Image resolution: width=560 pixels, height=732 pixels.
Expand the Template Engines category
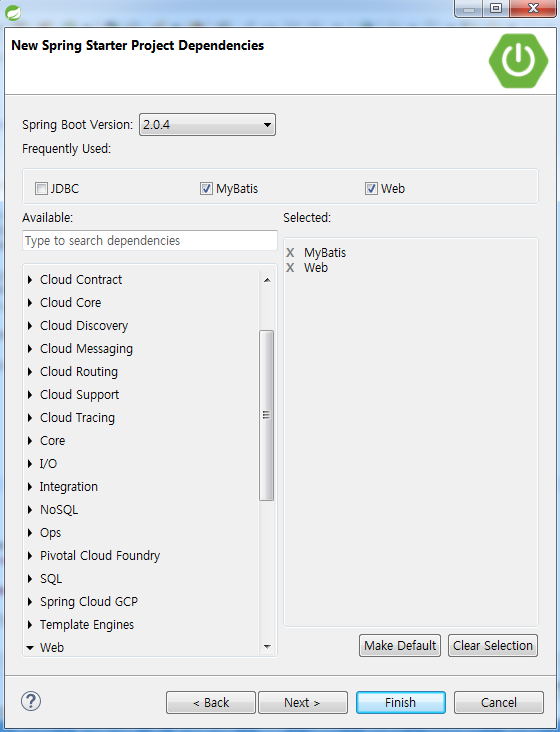30,625
